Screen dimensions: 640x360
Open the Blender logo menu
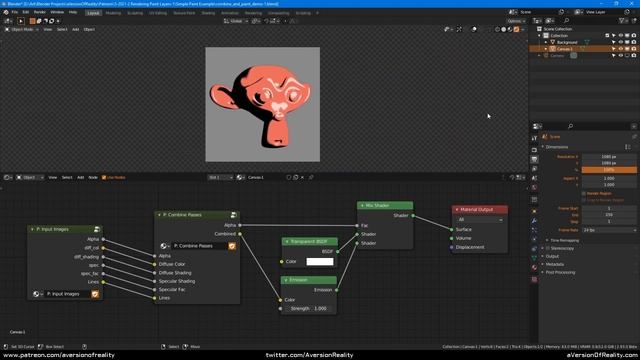tap(6, 12)
